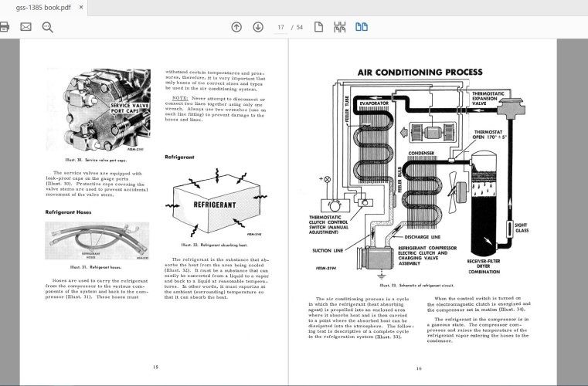Click the 'FEELER TUBE' vertical label
The image size is (588, 386).
(347, 110)
